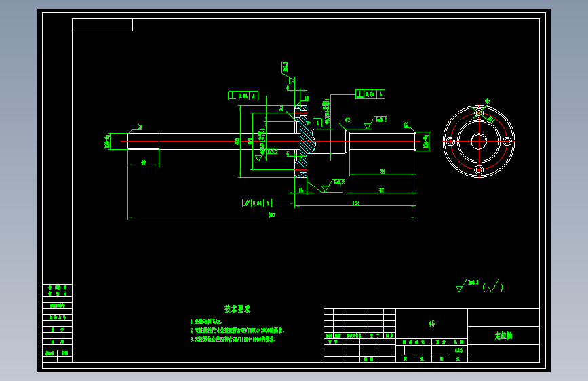Click the datum A marker box
The width and height of the screenshot is (588, 381).
(317, 123)
